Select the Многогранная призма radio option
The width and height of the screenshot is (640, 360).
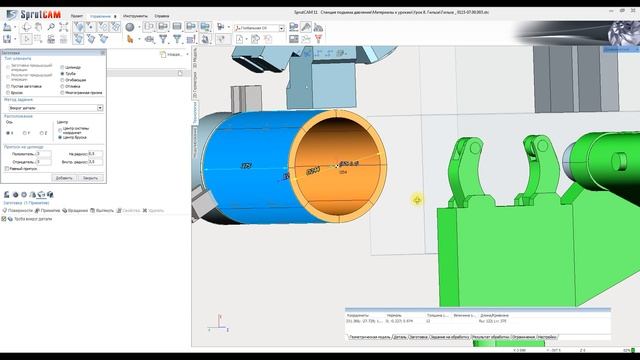(x=62, y=93)
